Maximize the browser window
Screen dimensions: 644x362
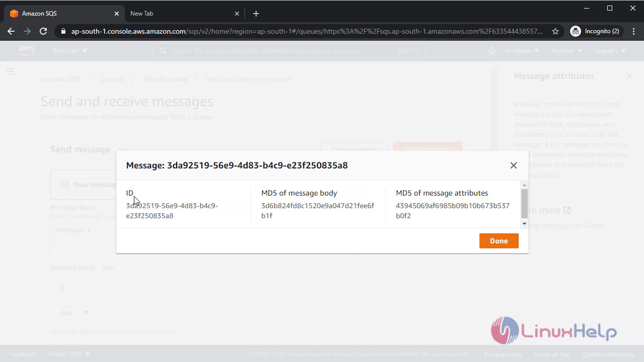pos(610,8)
